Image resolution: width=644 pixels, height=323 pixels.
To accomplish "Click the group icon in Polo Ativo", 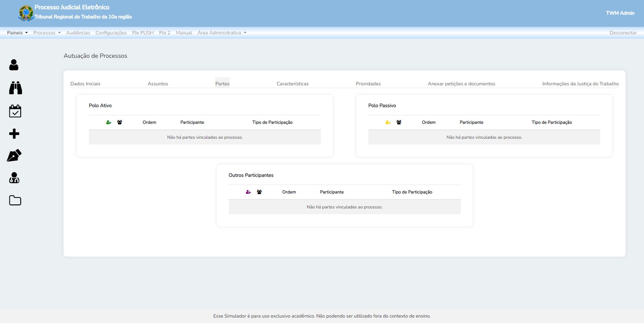I will (119, 122).
